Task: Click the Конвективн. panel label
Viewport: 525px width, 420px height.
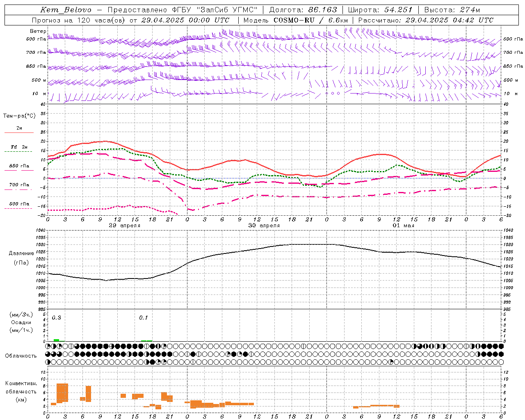Action: pos(21,383)
